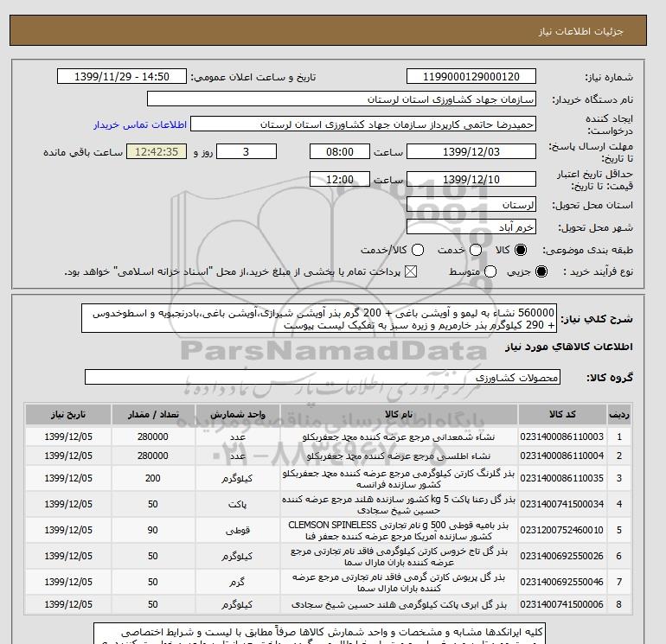Click the response deadline date 1399/12/03
666x644 pixels.
pyautogui.click(x=471, y=151)
